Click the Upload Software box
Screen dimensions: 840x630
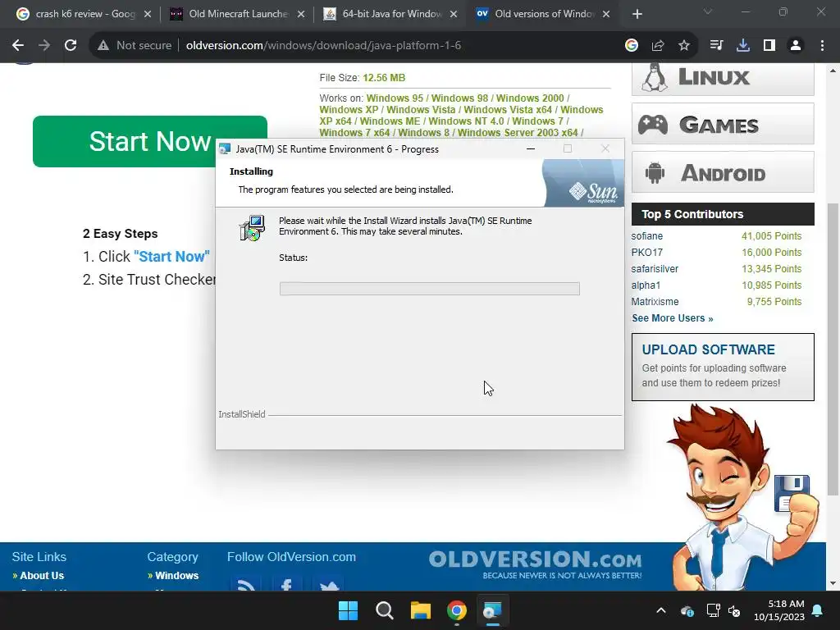pos(723,367)
